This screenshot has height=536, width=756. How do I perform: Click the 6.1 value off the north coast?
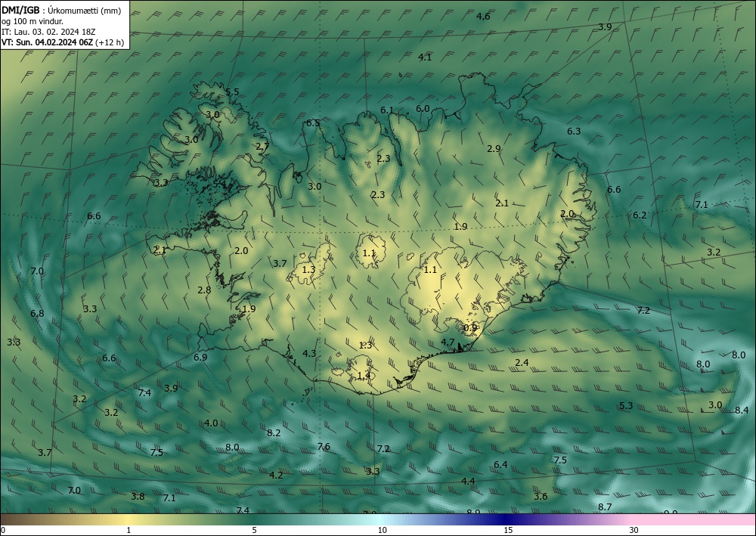(x=387, y=110)
